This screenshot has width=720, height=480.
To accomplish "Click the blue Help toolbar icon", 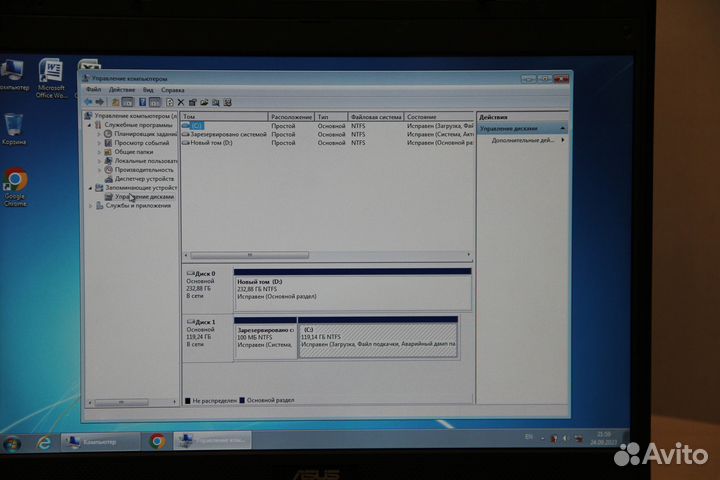I will tap(142, 102).
